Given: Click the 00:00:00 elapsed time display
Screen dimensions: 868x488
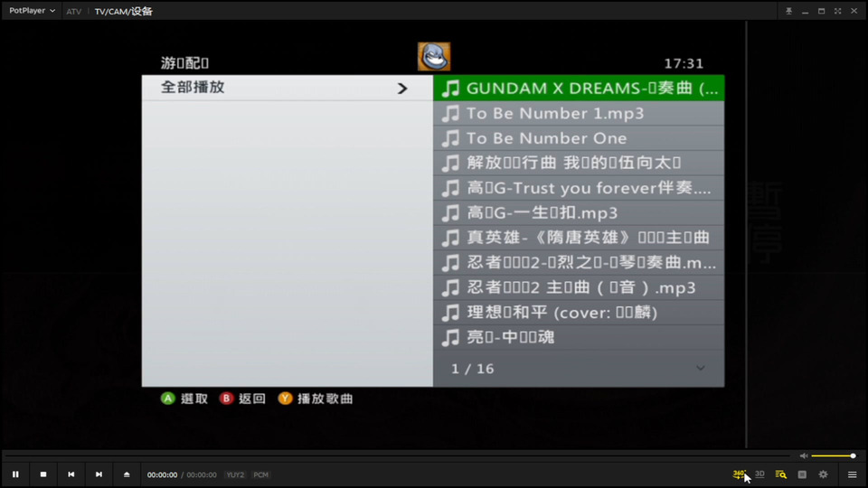Looking at the screenshot, I should pos(162,474).
